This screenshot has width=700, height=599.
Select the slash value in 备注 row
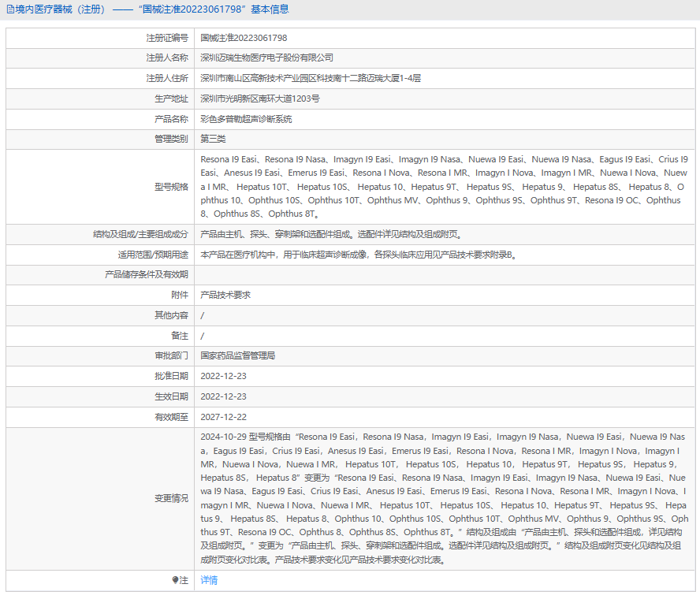coord(203,336)
